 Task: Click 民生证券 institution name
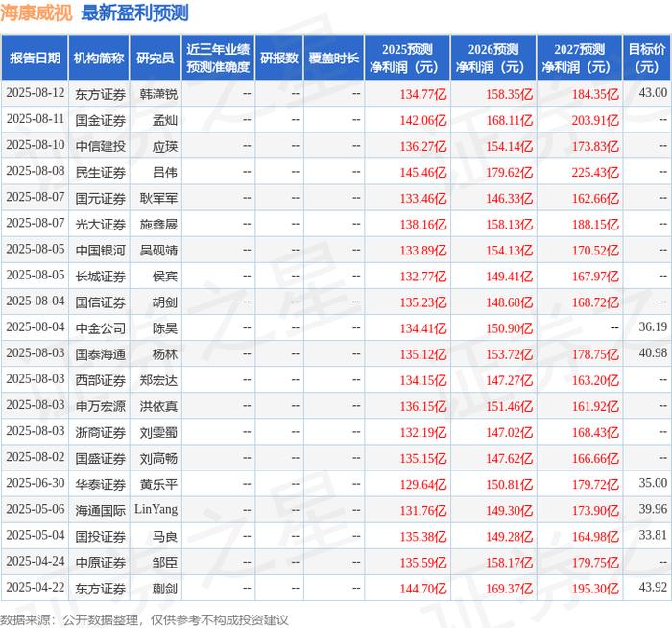100,172
